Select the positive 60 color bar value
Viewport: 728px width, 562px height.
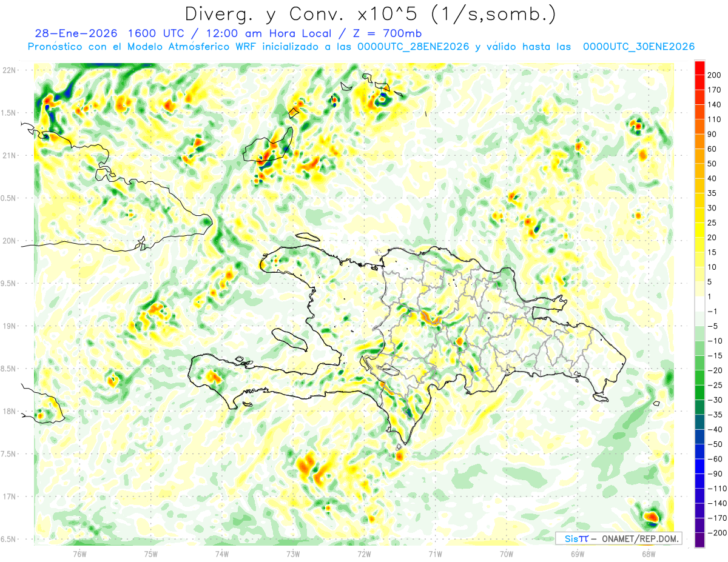point(713,149)
